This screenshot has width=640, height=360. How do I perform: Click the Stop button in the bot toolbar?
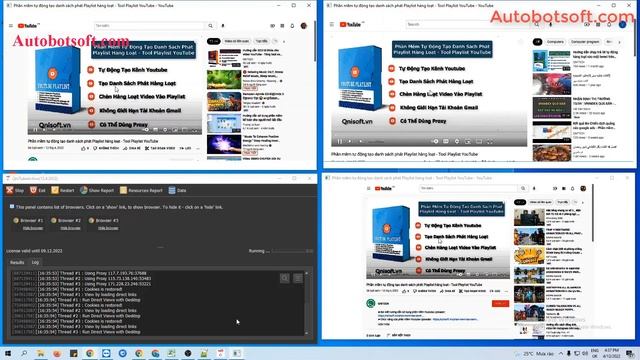15,190
